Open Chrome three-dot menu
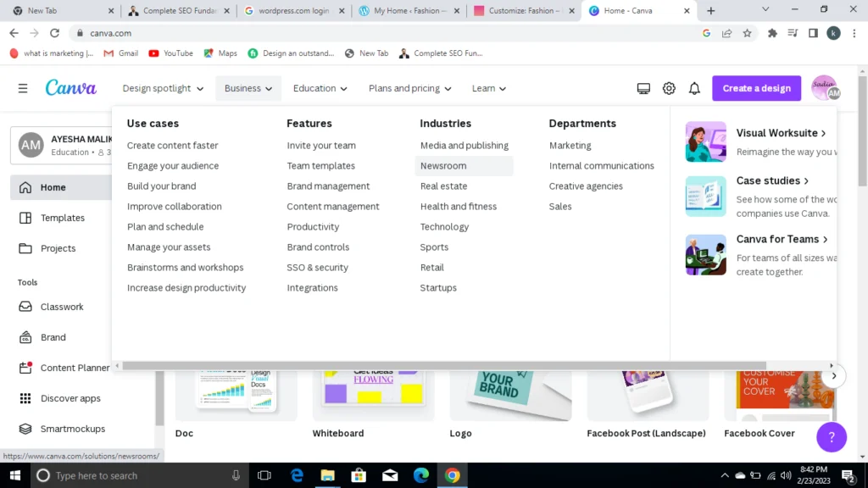The width and height of the screenshot is (868, 488). [854, 33]
